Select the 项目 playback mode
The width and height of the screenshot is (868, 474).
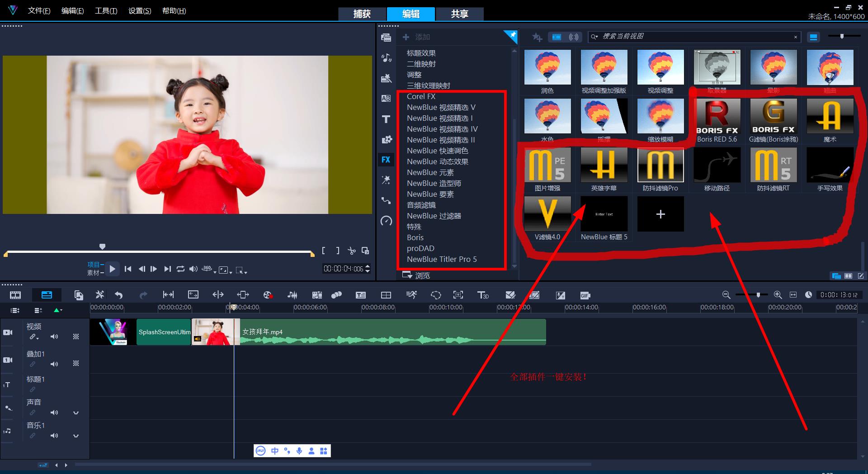94,264
